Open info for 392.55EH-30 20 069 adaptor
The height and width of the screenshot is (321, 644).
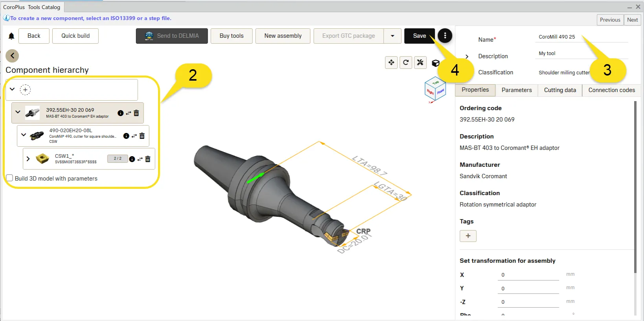120,113
